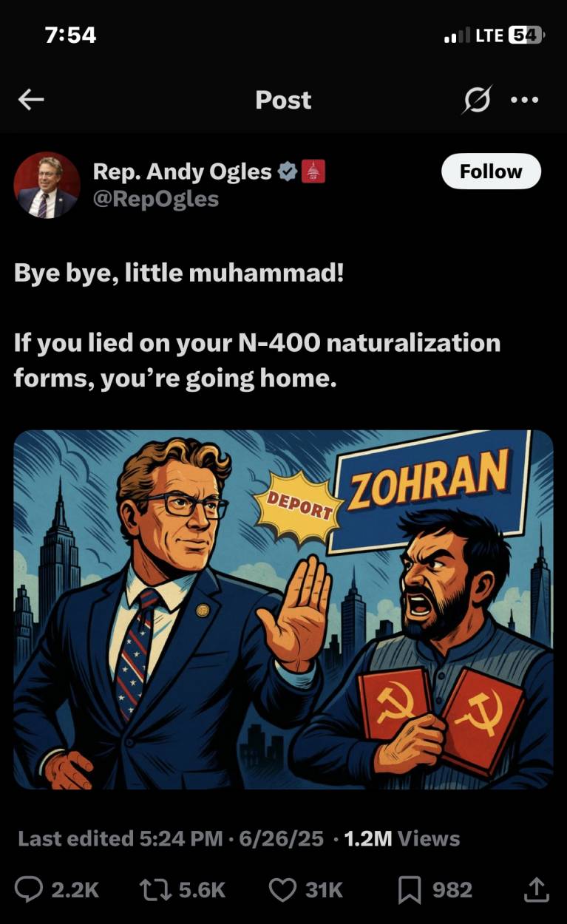Open Grok via the slashed-circle icon
Image resolution: width=567 pixels, height=924 pixels.
477,100
